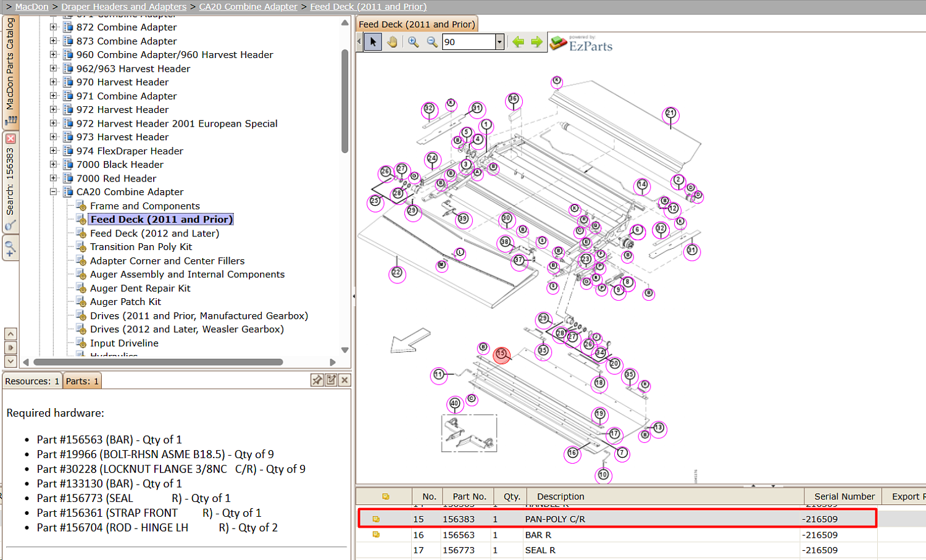
Task: Open Transition Pan Poly Kit page
Action: [x=141, y=247]
